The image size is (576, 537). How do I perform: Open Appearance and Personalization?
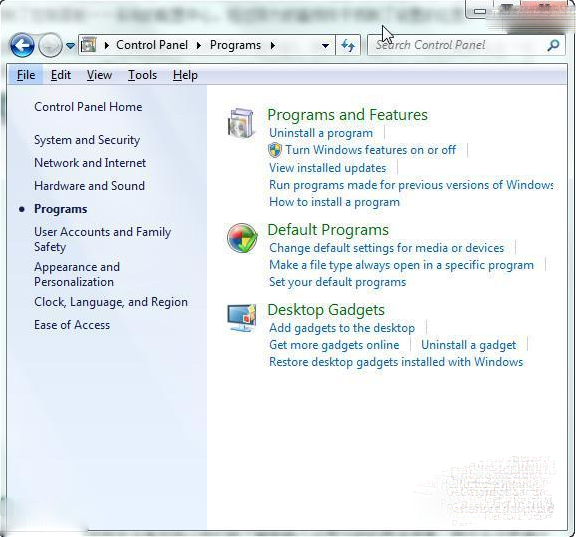tap(77, 274)
